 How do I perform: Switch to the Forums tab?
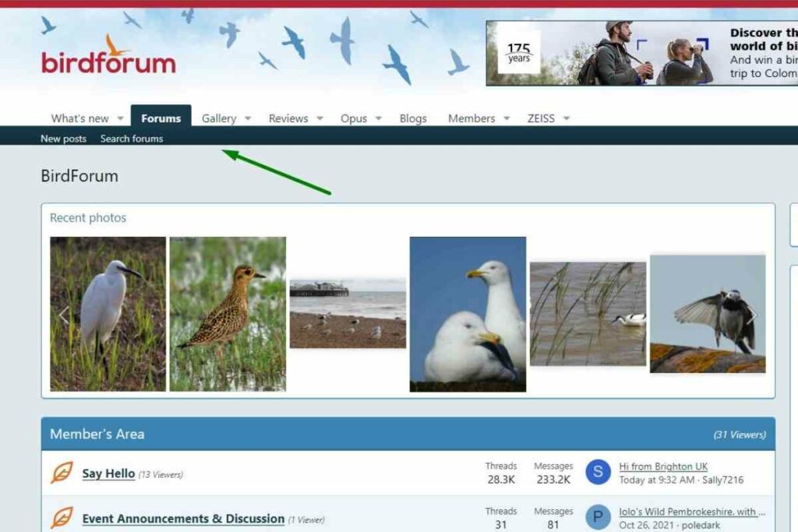coord(160,118)
